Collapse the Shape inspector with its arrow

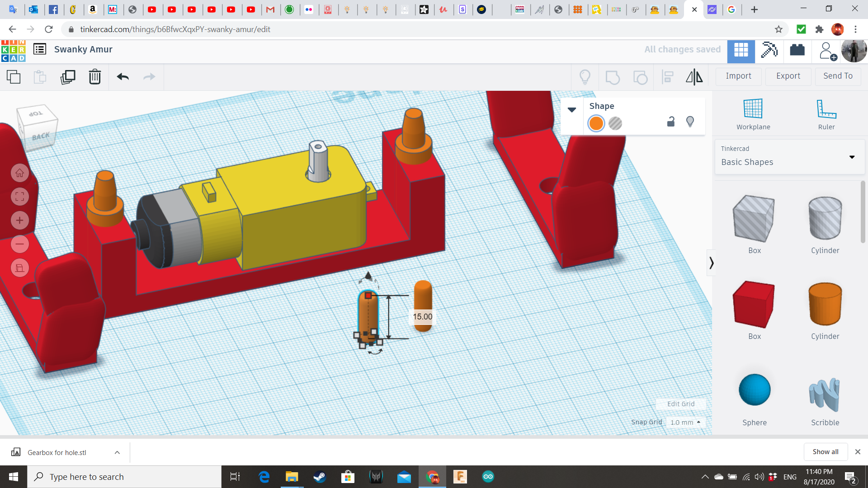pyautogui.click(x=571, y=110)
